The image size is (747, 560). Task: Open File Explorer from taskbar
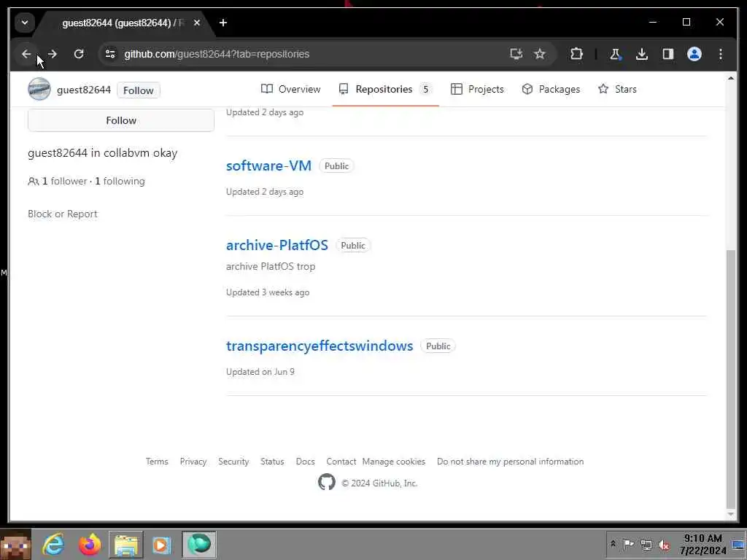click(125, 544)
